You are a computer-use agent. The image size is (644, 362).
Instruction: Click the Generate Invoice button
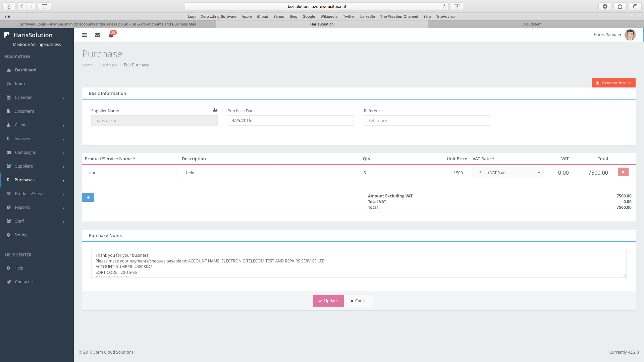613,83
